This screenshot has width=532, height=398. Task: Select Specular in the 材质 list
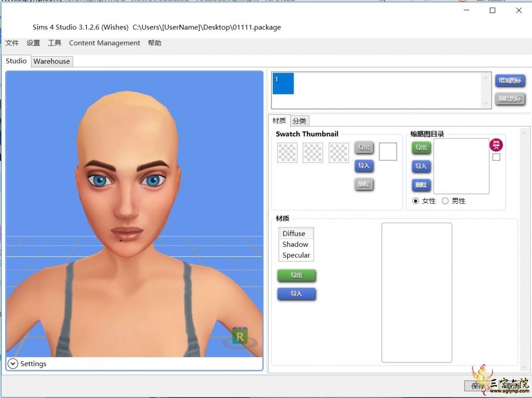296,255
